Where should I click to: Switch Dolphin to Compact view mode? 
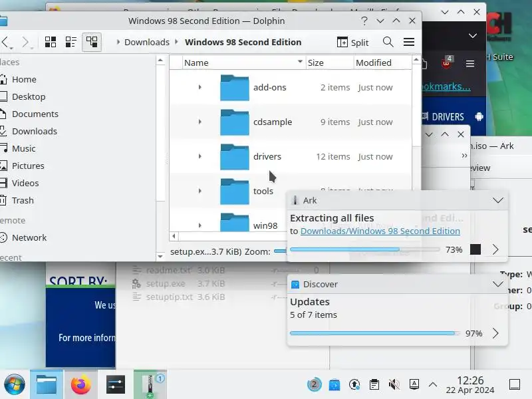[71, 42]
